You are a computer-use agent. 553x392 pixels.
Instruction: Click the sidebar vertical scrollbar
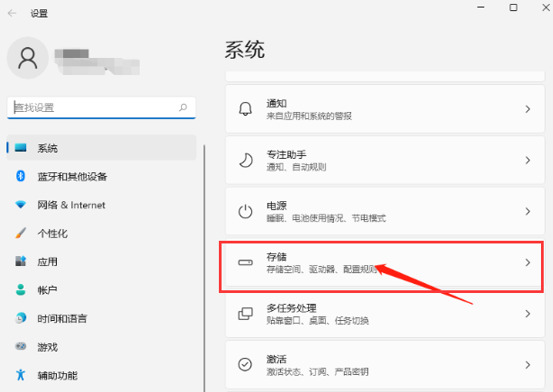[204, 268]
